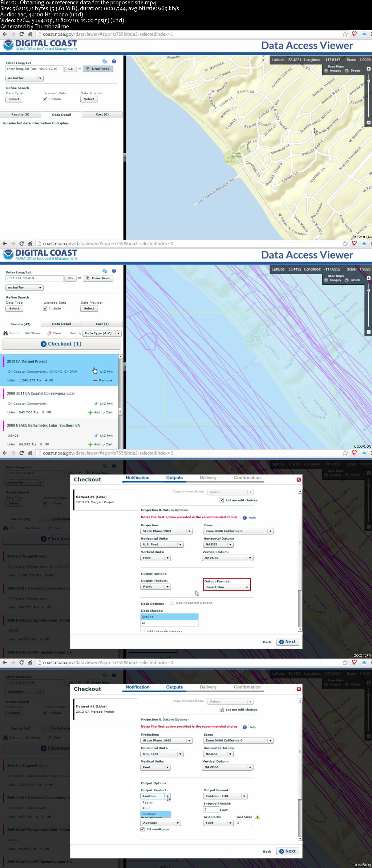Click browser back arrow in 00:03:09 frame

(x=5, y=244)
